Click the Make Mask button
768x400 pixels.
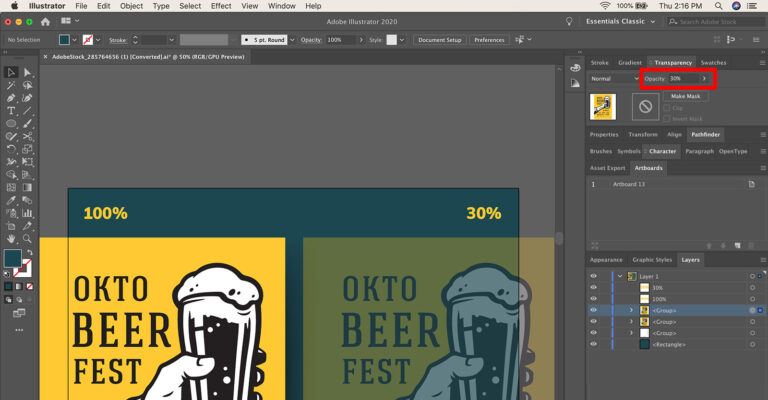coord(685,96)
